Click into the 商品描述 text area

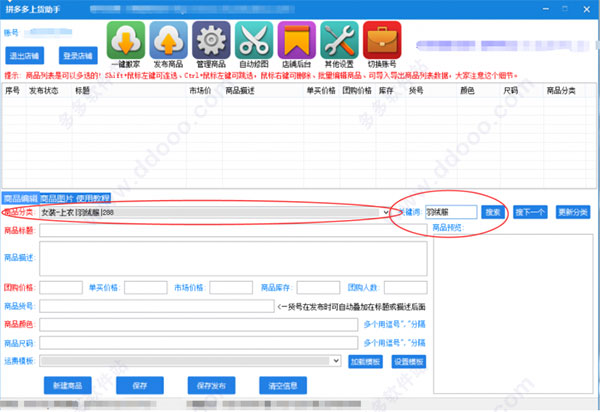[233, 258]
